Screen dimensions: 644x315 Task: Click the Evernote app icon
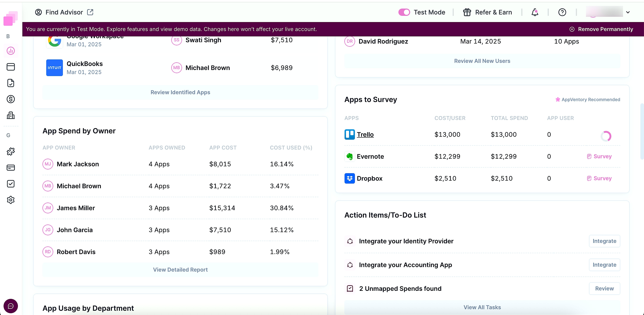click(350, 157)
